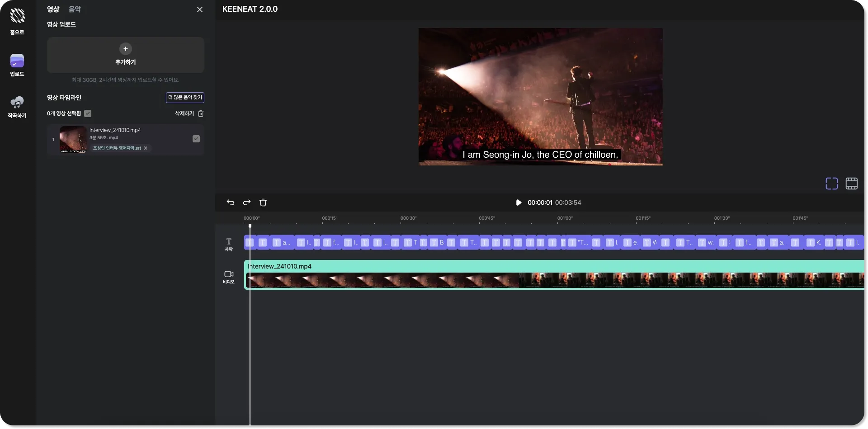
Task: Select the 자막 subtitle track icon
Action: tap(229, 245)
